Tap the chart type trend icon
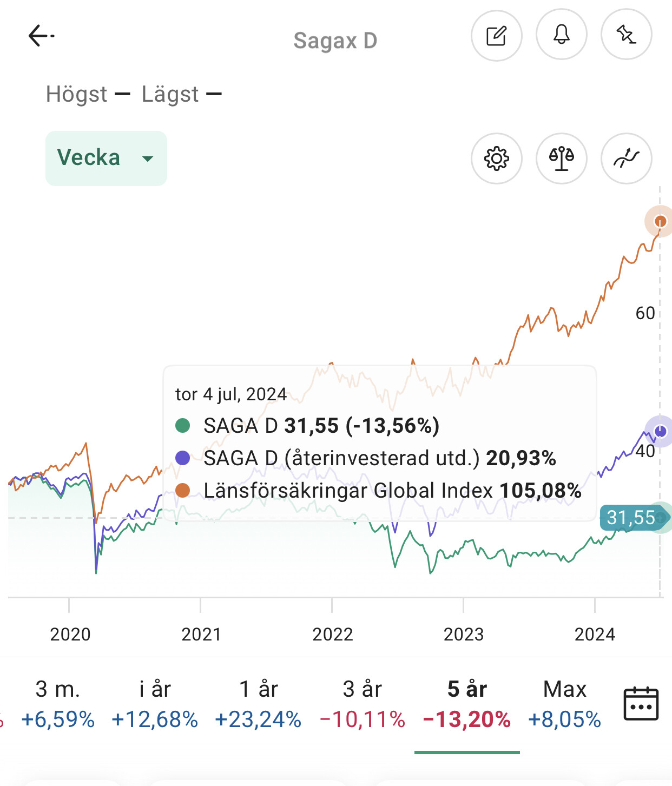This screenshot has width=672, height=786. coord(626,158)
